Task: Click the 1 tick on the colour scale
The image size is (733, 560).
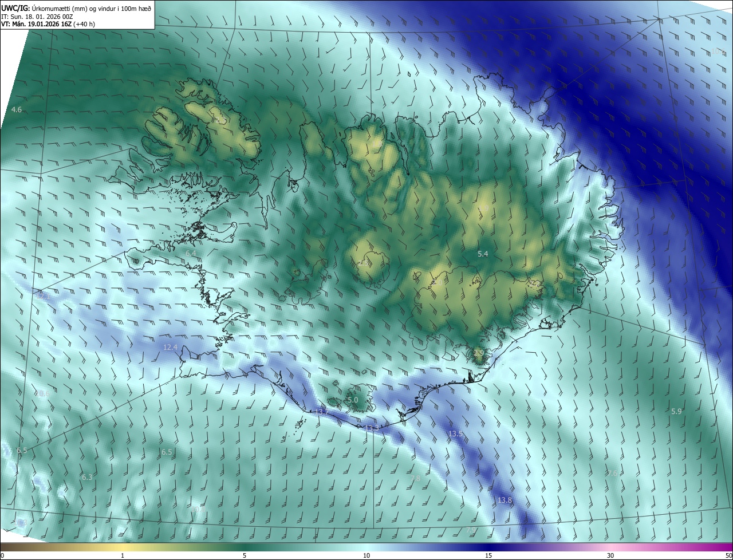Action: click(x=123, y=555)
